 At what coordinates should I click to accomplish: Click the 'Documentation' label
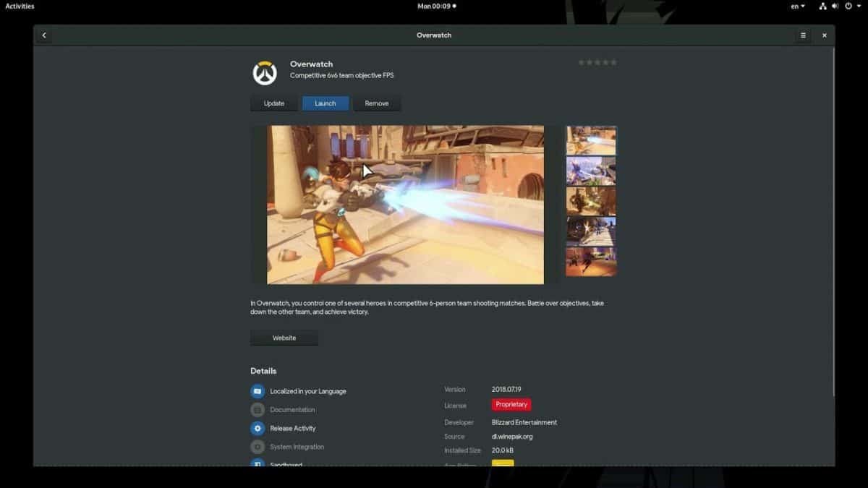coord(292,410)
